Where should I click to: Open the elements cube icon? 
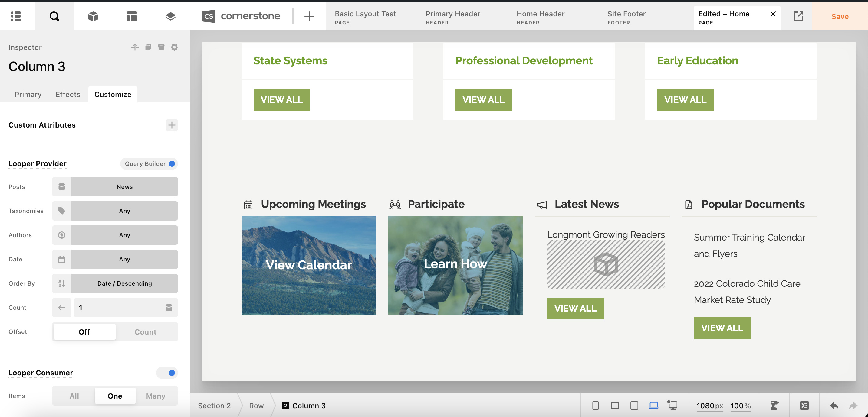tap(93, 16)
